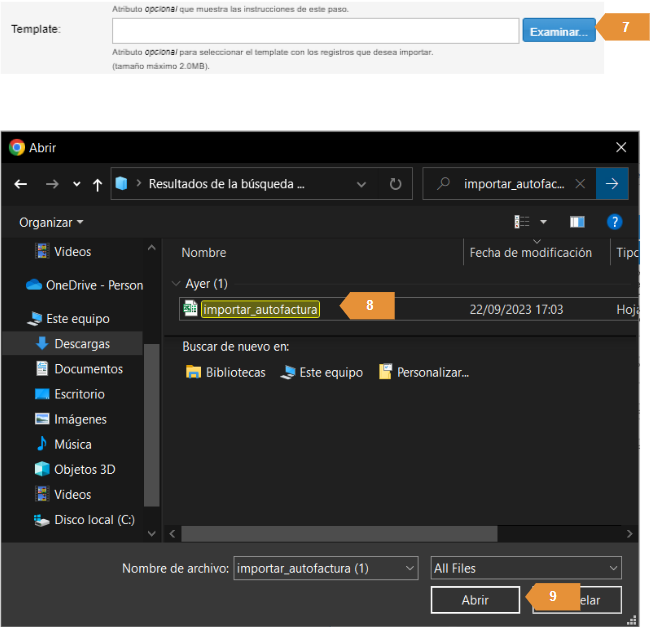The height and width of the screenshot is (627, 653).
Task: Collapse the Ayer group
Action: pos(176,284)
